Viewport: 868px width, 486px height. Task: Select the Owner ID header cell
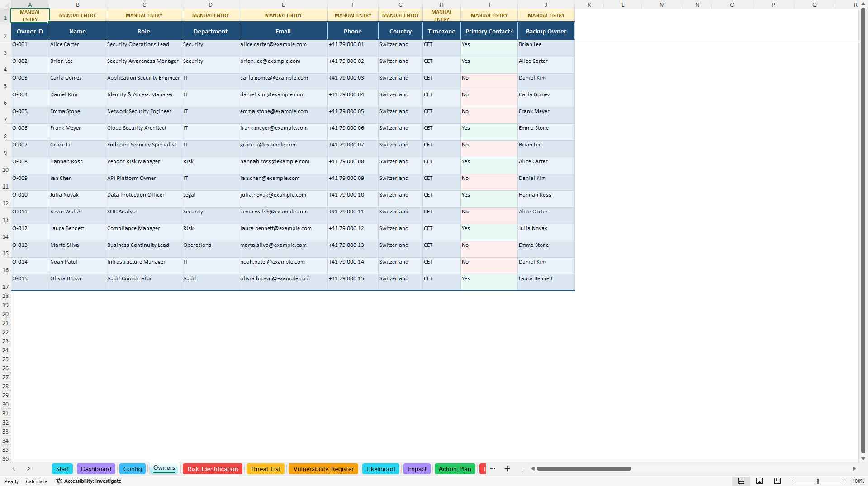[x=30, y=31]
